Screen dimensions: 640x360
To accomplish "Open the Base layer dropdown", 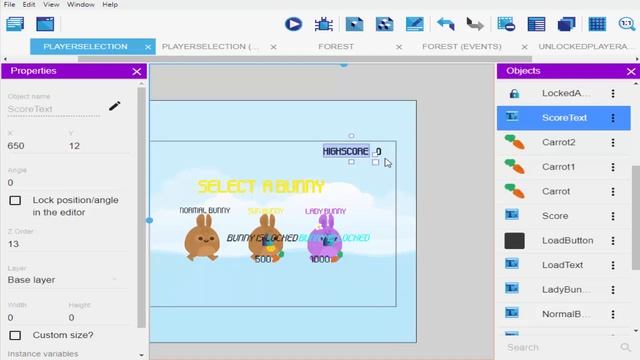I will pos(63,280).
